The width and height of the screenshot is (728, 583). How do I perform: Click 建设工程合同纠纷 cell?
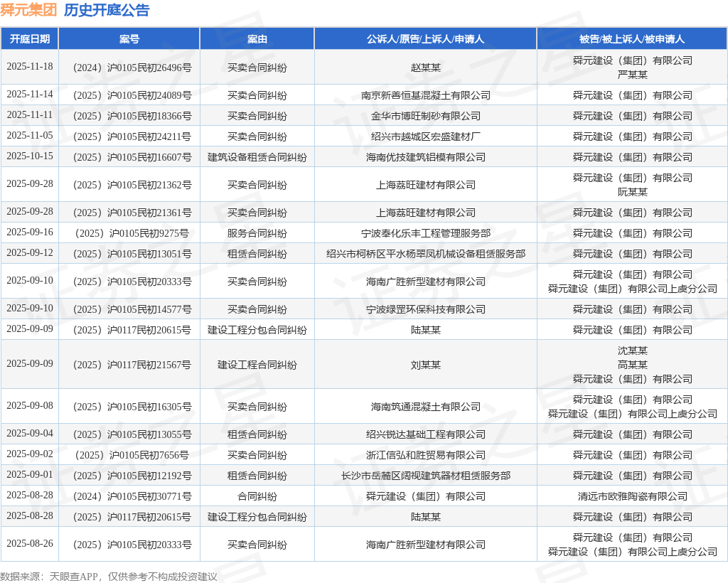click(x=257, y=365)
